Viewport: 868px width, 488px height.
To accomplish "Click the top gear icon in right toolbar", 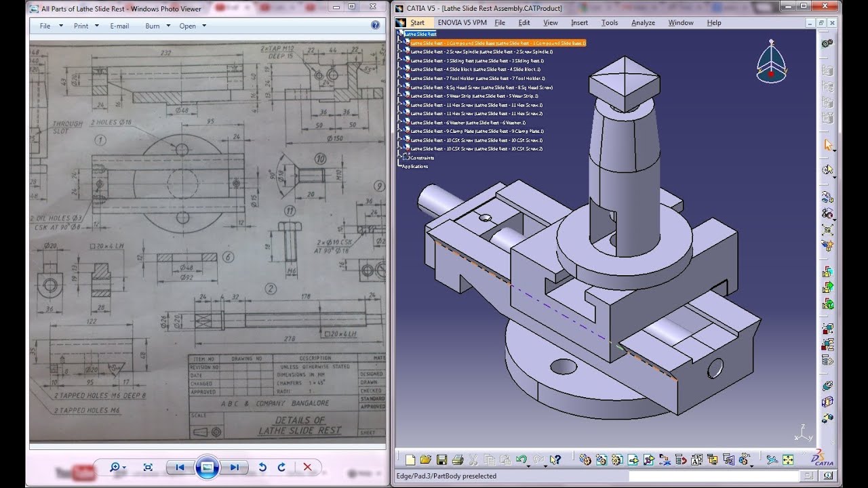I will pyautogui.click(x=827, y=43).
